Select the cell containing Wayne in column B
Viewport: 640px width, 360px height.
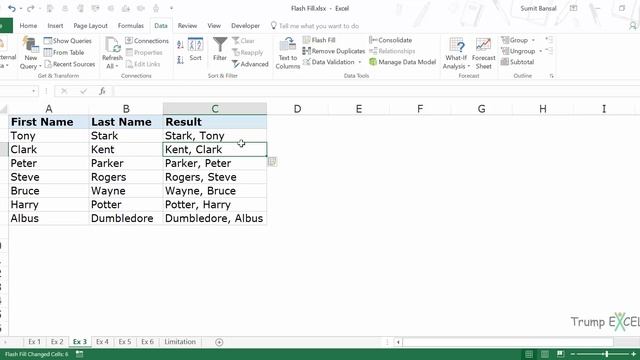[x=126, y=191]
